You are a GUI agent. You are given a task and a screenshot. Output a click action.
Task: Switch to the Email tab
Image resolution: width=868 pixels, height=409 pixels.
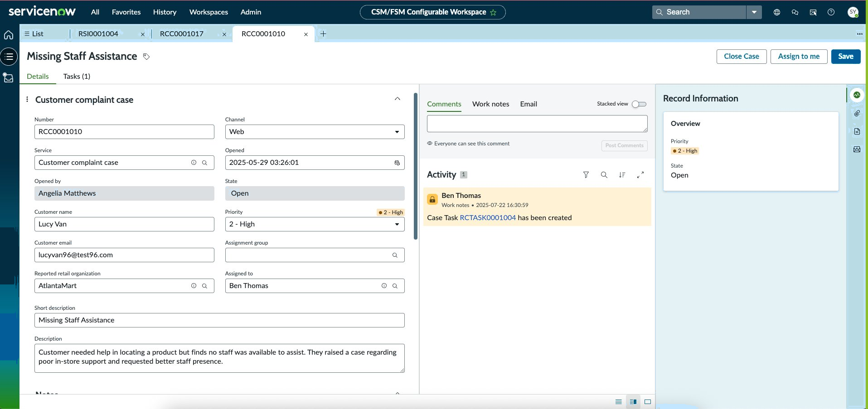coord(529,104)
